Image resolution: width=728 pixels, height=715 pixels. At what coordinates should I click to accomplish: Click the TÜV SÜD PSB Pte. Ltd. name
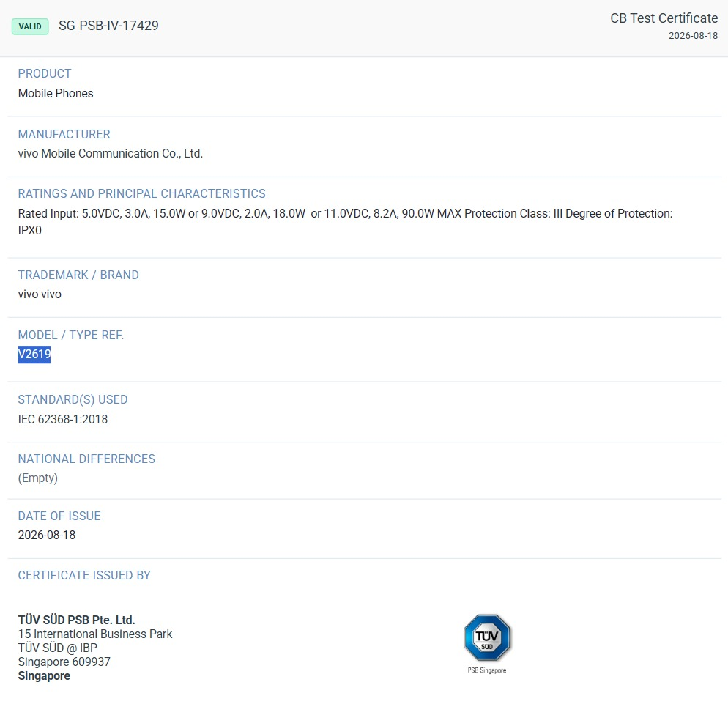(77, 620)
